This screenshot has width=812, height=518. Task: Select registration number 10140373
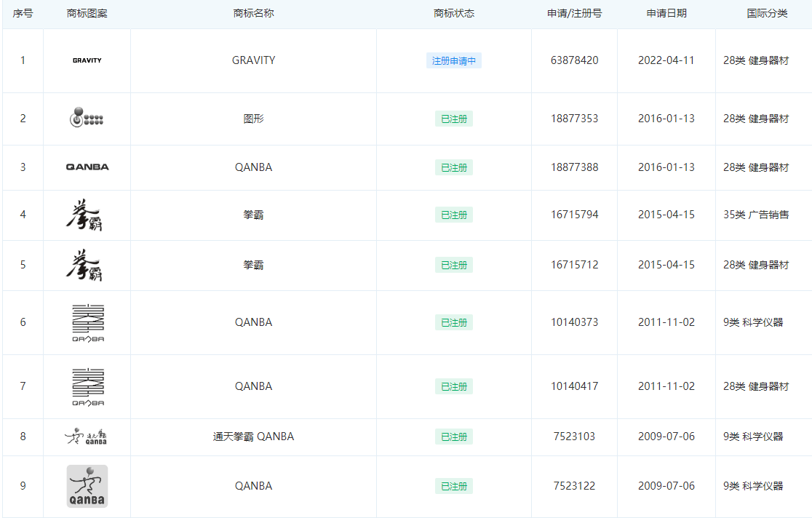coord(574,322)
